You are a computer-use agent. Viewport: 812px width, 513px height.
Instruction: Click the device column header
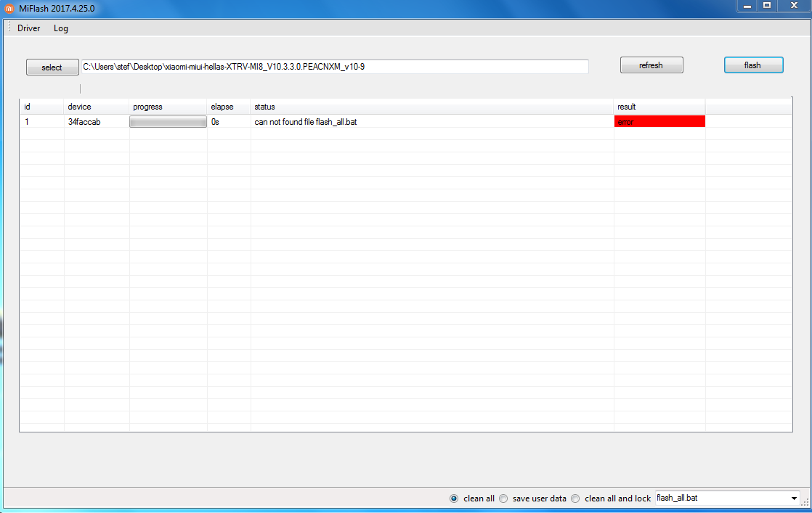97,107
